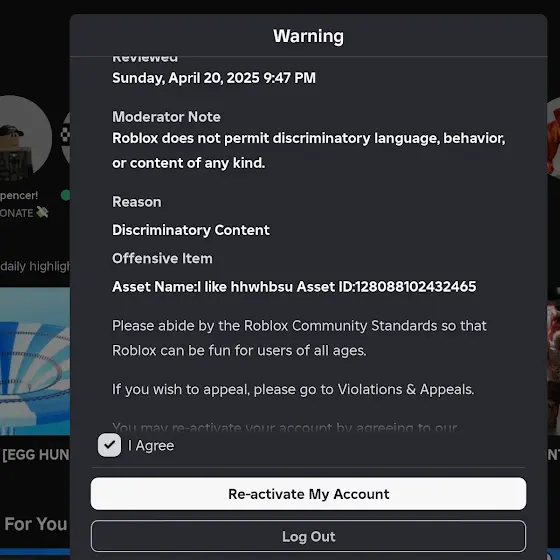Click the 'Violations & Appeals' appeal sentence

click(293, 389)
